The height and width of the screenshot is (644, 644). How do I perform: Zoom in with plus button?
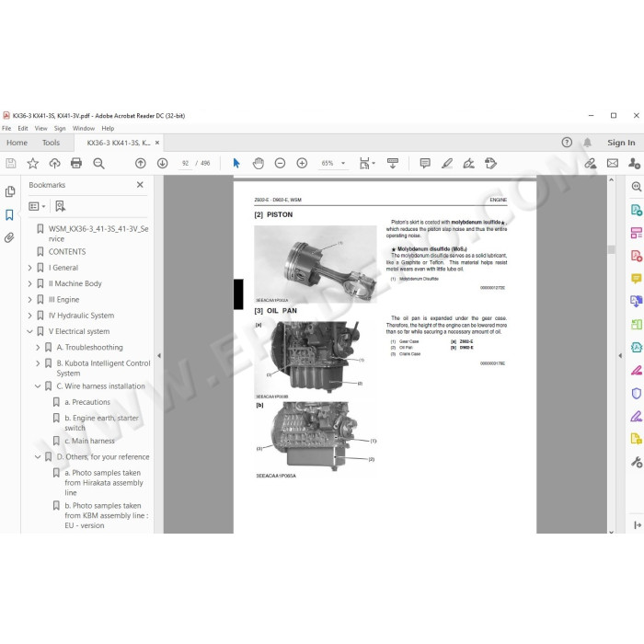(x=302, y=164)
